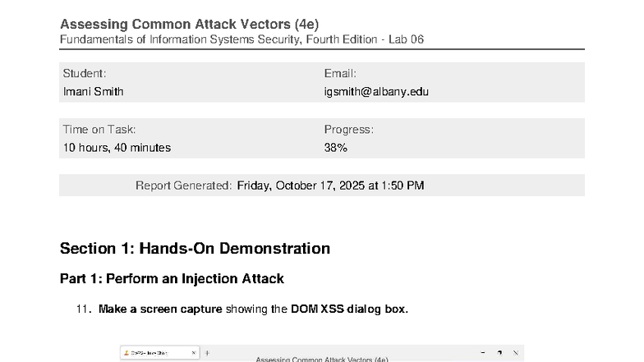Viewport: 644px width, 362px height.
Task: Click step 11 screen capture instruction
Action: (x=253, y=309)
